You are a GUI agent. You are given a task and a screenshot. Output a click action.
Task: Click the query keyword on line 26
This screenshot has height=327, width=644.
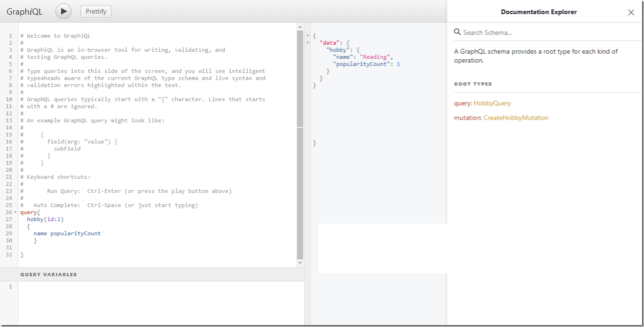pyautogui.click(x=28, y=212)
